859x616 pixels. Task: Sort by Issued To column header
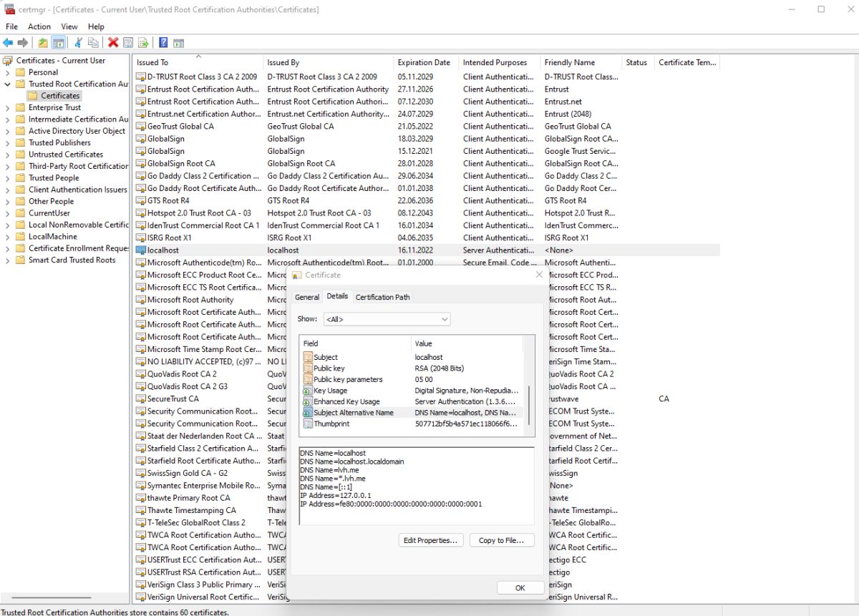(198, 62)
